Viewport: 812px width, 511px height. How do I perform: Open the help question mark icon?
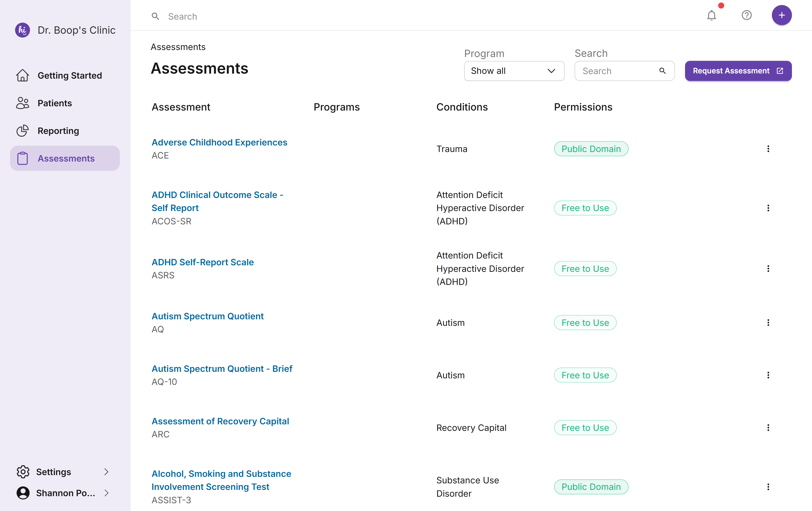pos(747,15)
